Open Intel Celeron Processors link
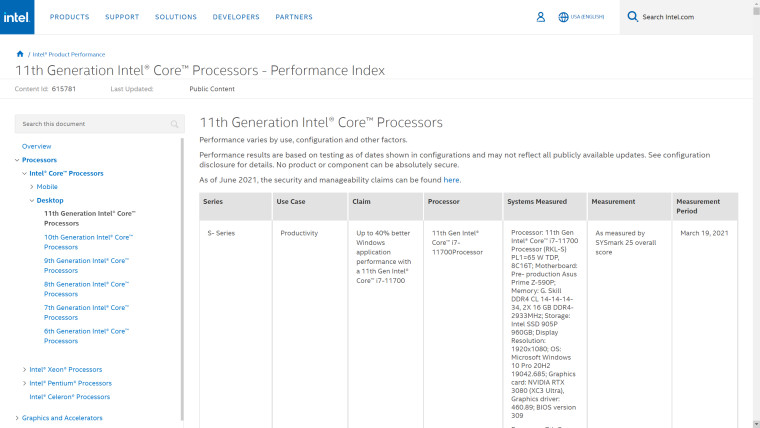Screen dimensions: 760x428 (x=70, y=396)
